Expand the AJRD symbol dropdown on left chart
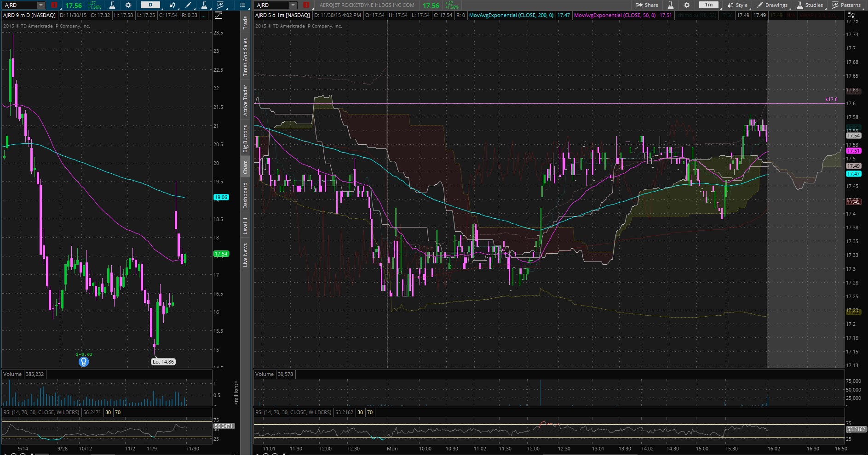This screenshot has width=868, height=455. 41,5
